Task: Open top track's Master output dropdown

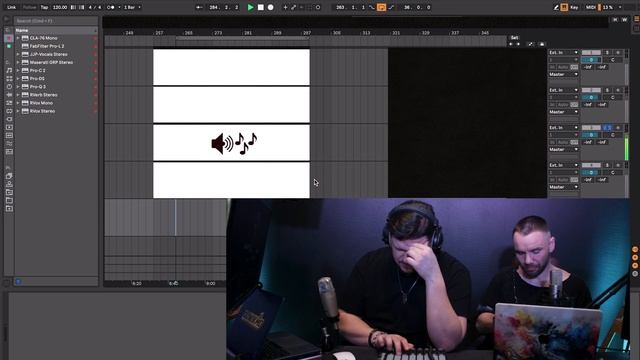Action: (x=563, y=74)
